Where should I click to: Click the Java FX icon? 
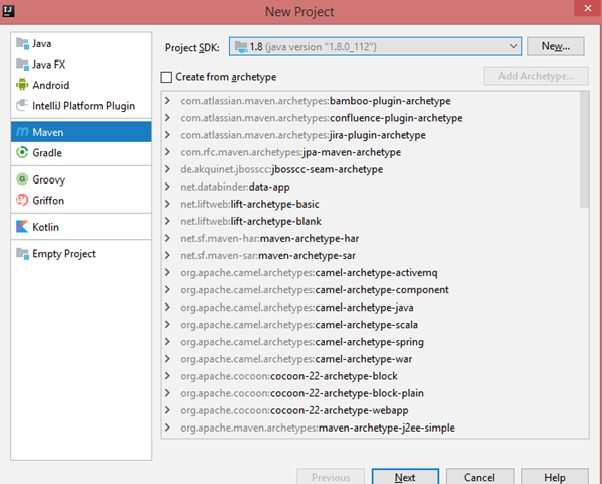click(x=22, y=64)
